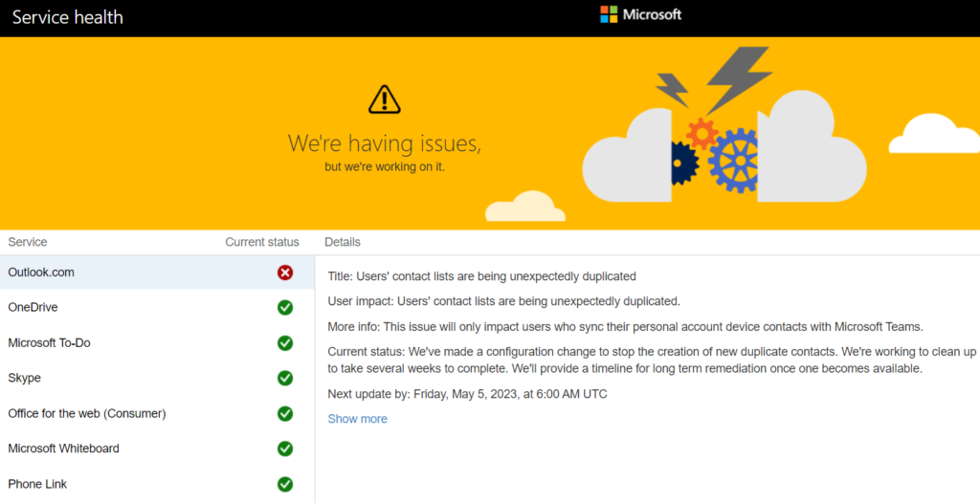Select the Microsoft To-Do service row
This screenshot has height=503, width=980.
point(157,343)
